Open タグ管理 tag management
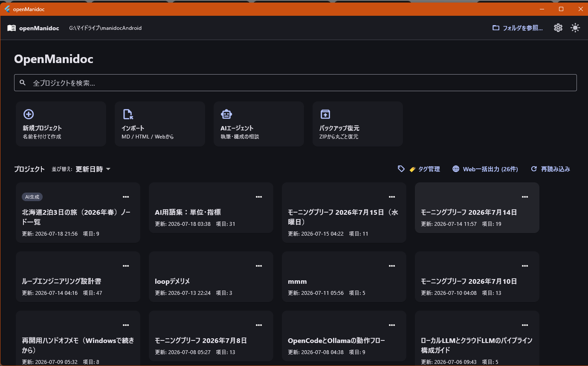Image resolution: width=588 pixels, height=366 pixels. (x=419, y=169)
